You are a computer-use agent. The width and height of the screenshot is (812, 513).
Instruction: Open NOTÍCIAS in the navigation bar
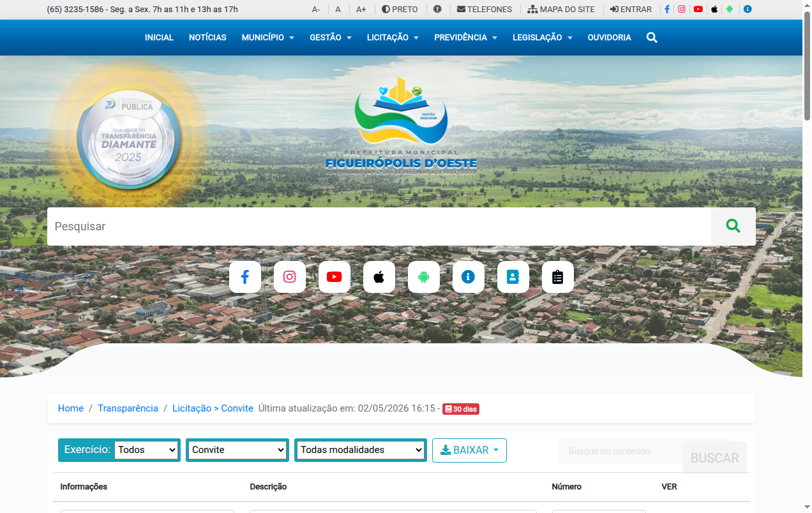(x=207, y=38)
